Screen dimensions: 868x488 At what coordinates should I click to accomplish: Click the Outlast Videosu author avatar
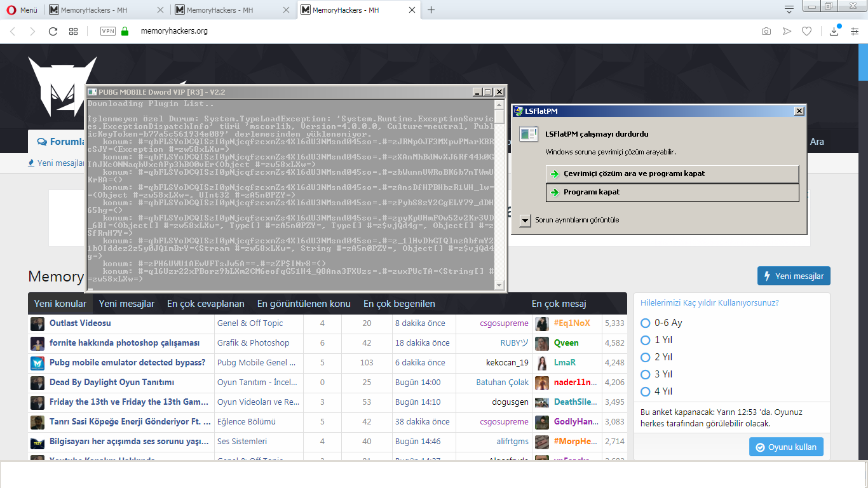click(x=37, y=323)
